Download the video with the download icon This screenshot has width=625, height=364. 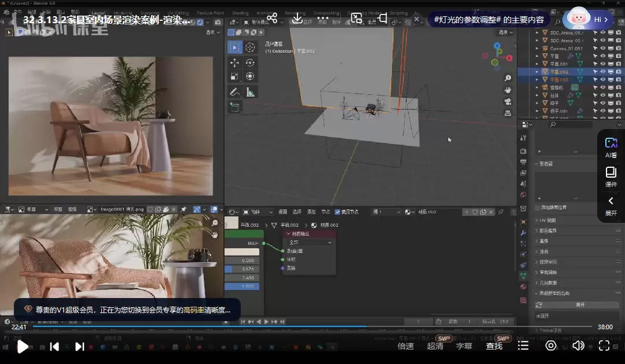[x=297, y=18]
